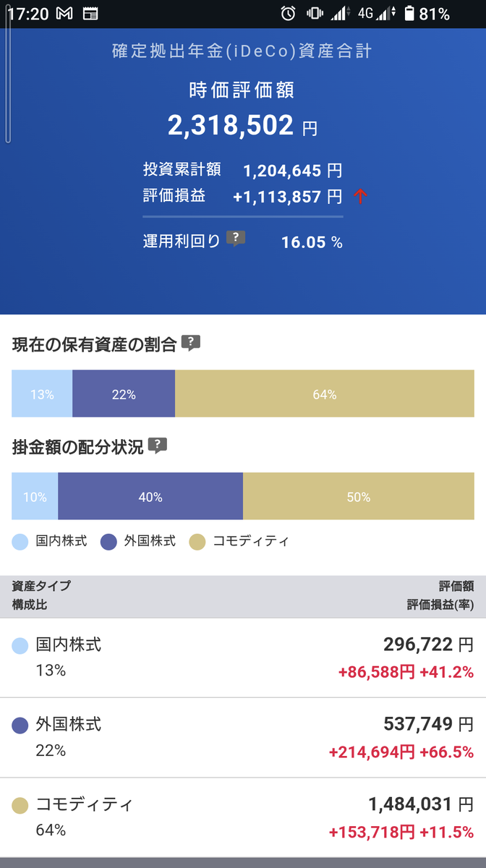Tap the alarm clock icon in status bar
This screenshot has width=486, height=868.
[289, 13]
